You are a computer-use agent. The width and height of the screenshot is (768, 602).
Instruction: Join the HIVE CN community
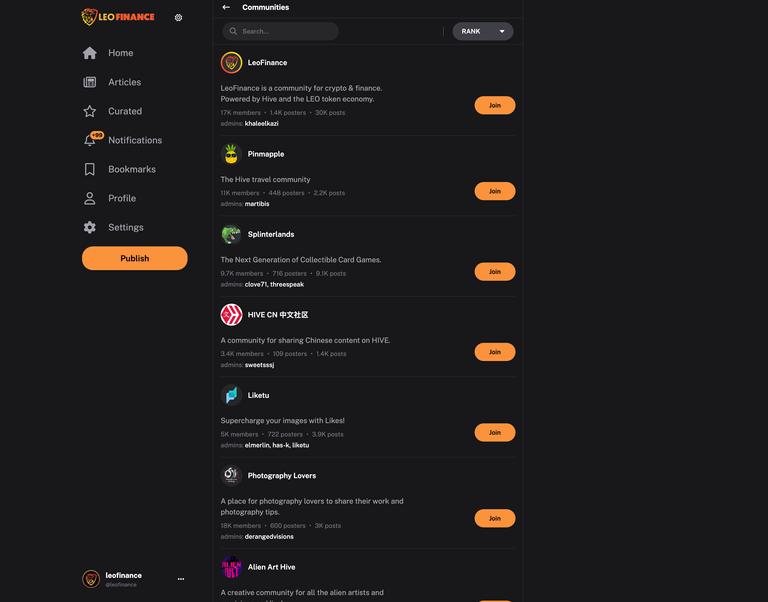coord(495,352)
